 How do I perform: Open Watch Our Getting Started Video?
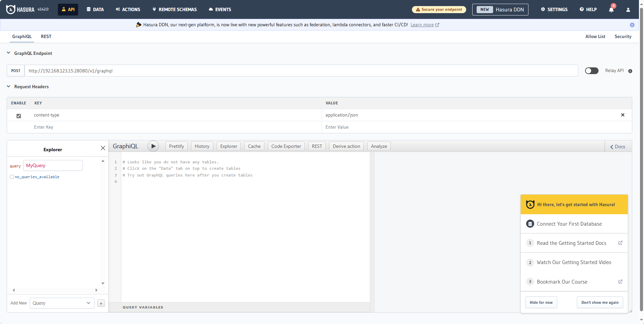pyautogui.click(x=574, y=262)
